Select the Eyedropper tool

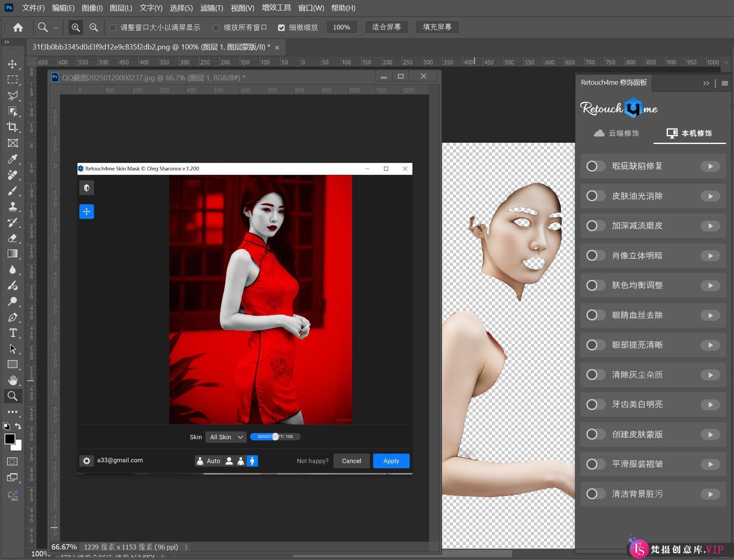tap(13, 159)
